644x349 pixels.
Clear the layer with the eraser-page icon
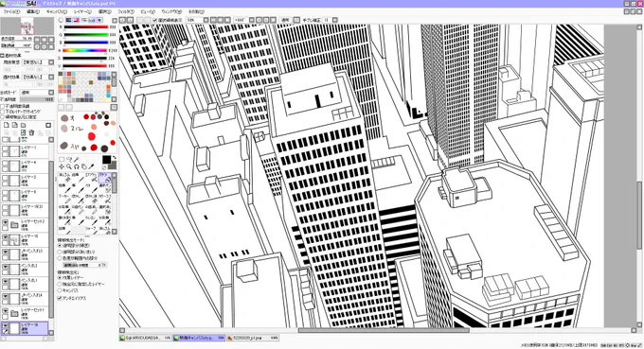[23, 132]
